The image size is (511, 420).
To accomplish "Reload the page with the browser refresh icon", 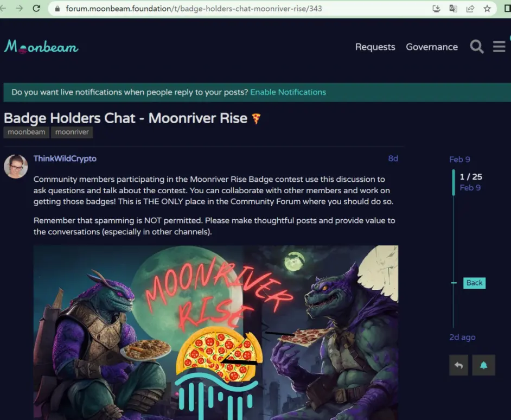I will [36, 9].
